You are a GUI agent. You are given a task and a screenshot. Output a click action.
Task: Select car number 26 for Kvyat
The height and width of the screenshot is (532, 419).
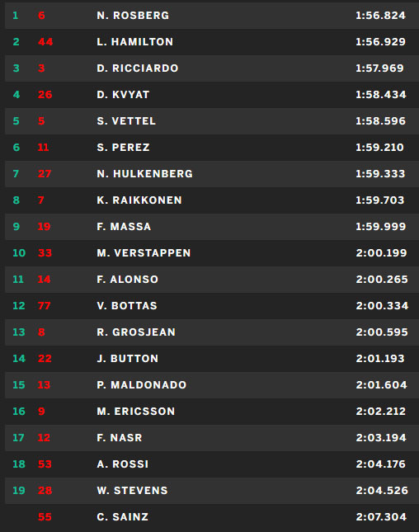pos(45,95)
